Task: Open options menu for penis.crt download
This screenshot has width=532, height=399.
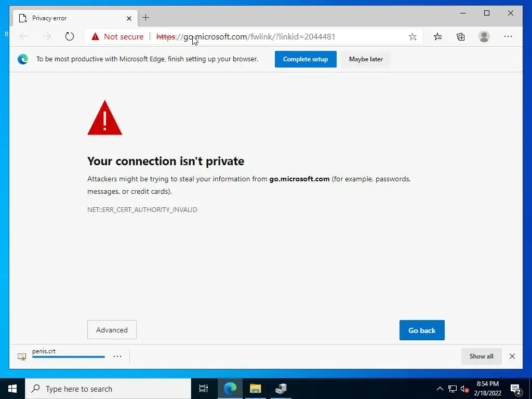Action: pyautogui.click(x=117, y=356)
